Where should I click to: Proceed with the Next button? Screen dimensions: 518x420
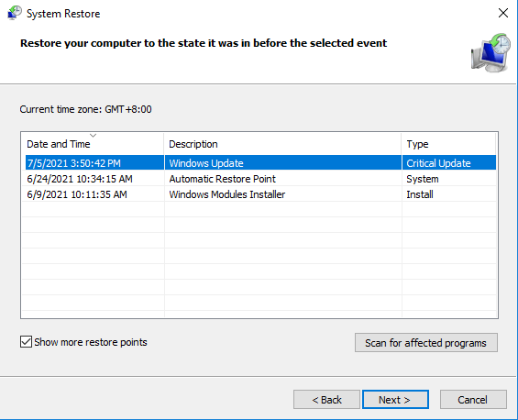click(395, 400)
